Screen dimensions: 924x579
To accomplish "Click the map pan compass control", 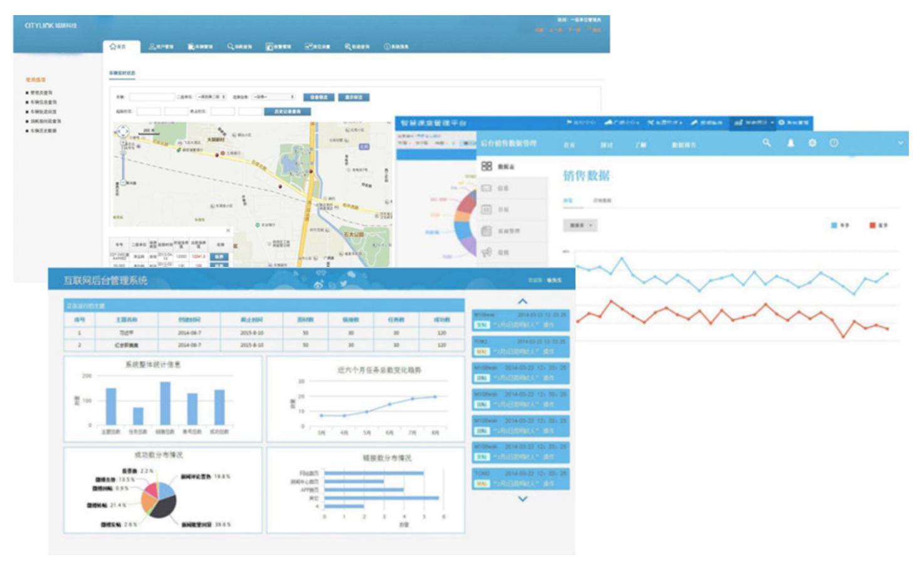I will [123, 131].
